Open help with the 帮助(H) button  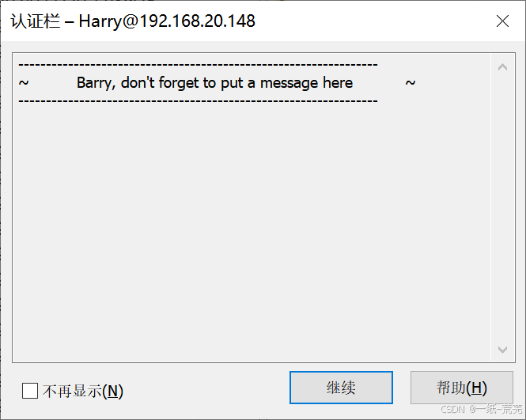coord(462,388)
